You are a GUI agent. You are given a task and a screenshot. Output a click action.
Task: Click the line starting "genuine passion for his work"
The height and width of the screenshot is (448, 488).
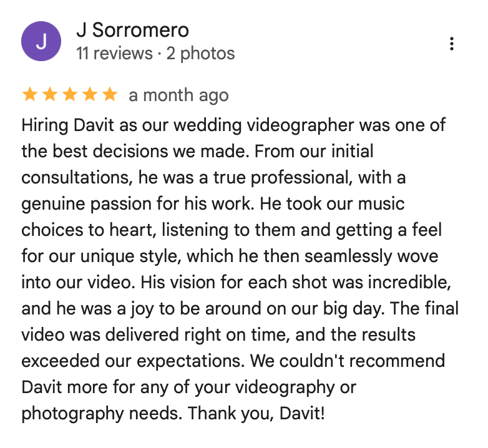pyautogui.click(x=213, y=204)
